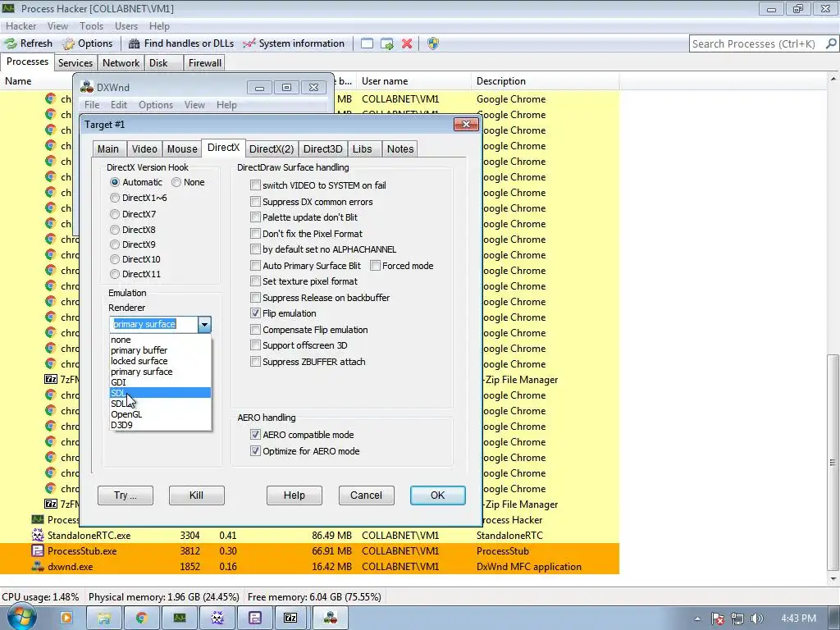The image size is (840, 630).
Task: Click the Cancel button
Action: [367, 495]
